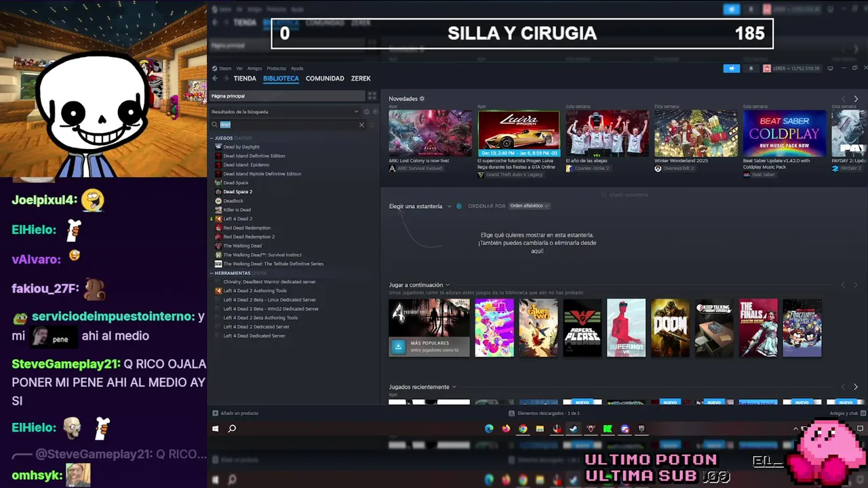Open Google Chrome from the taskbar
Viewport: 868px width, 488px height.
tap(523, 429)
